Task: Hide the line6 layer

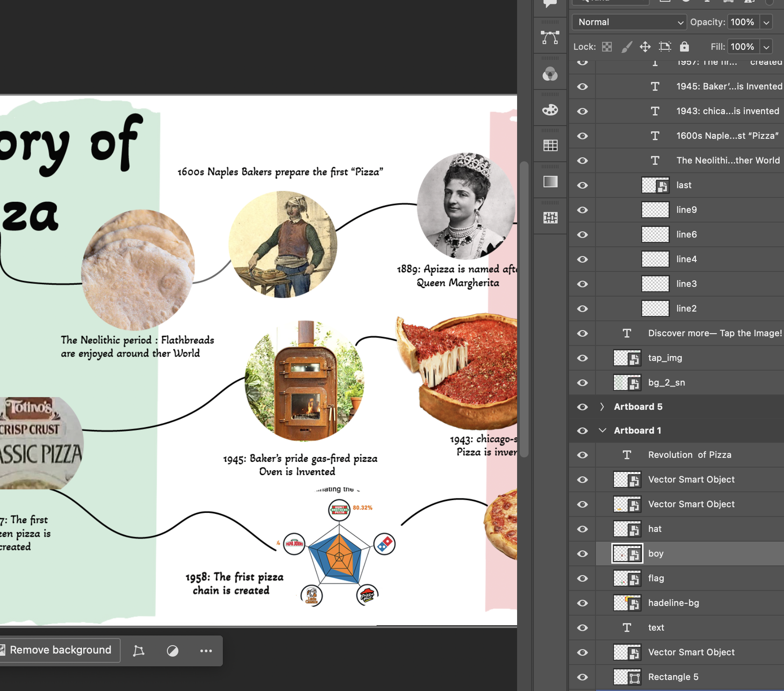Action: [582, 234]
